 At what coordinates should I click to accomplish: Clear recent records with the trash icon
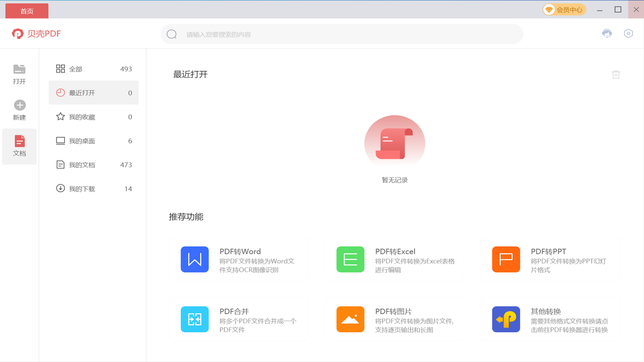pyautogui.click(x=616, y=74)
